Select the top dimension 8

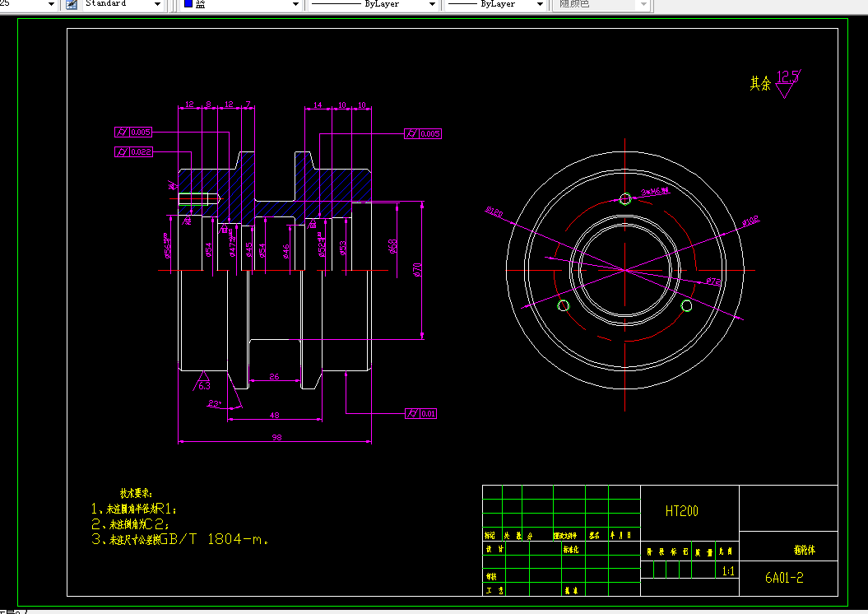(x=209, y=104)
